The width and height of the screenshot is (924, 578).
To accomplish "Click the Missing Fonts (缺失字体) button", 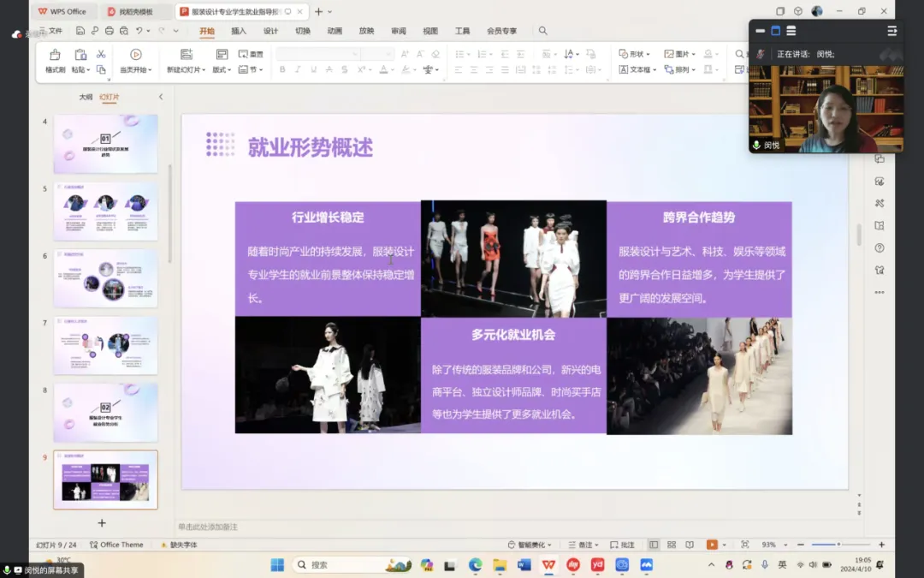I will pos(179,545).
